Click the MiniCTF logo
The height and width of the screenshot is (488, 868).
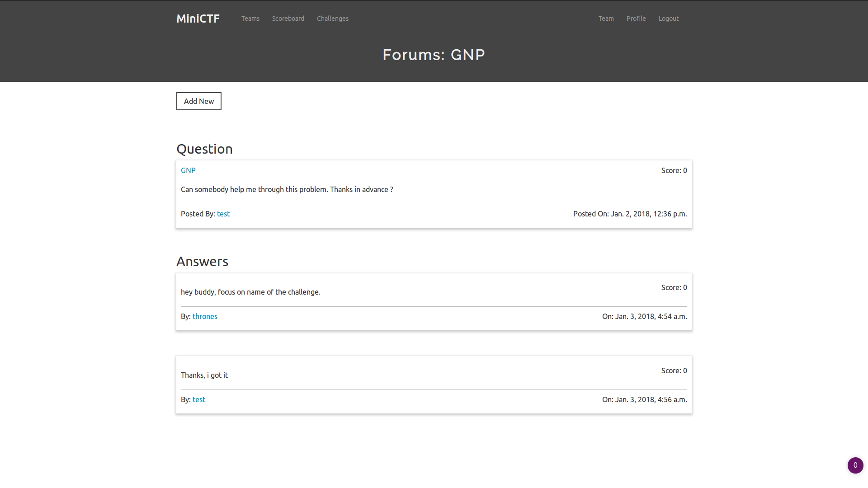(x=198, y=19)
